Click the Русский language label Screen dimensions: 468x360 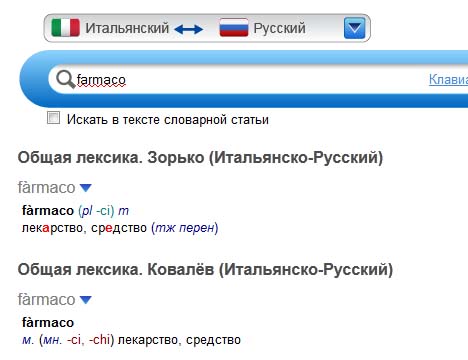(279, 28)
